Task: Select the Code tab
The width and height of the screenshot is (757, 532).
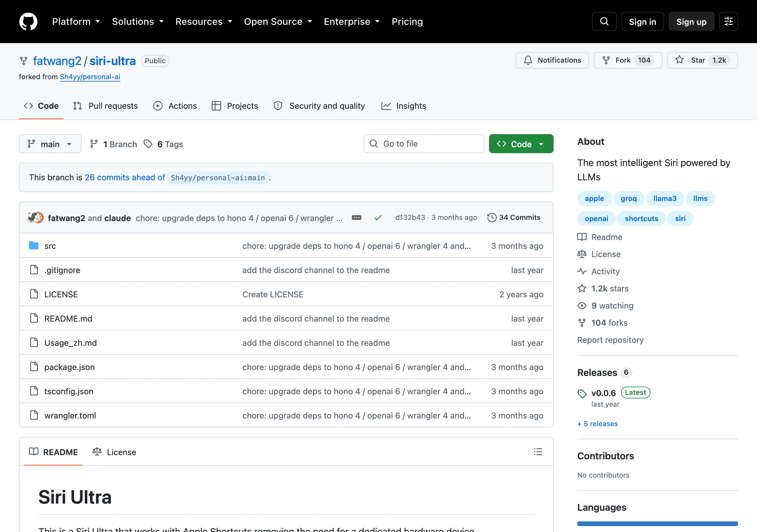Action: 41,106
